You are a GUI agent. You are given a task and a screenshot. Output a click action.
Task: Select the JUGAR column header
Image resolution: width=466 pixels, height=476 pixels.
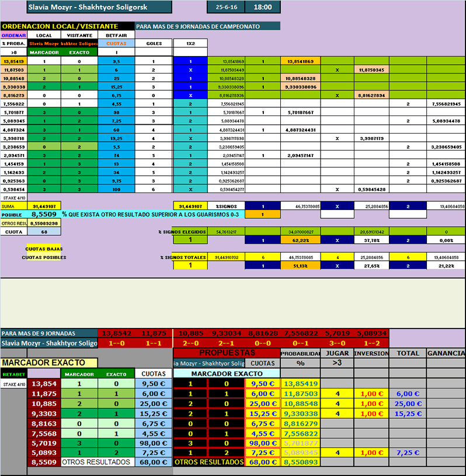[337, 353]
